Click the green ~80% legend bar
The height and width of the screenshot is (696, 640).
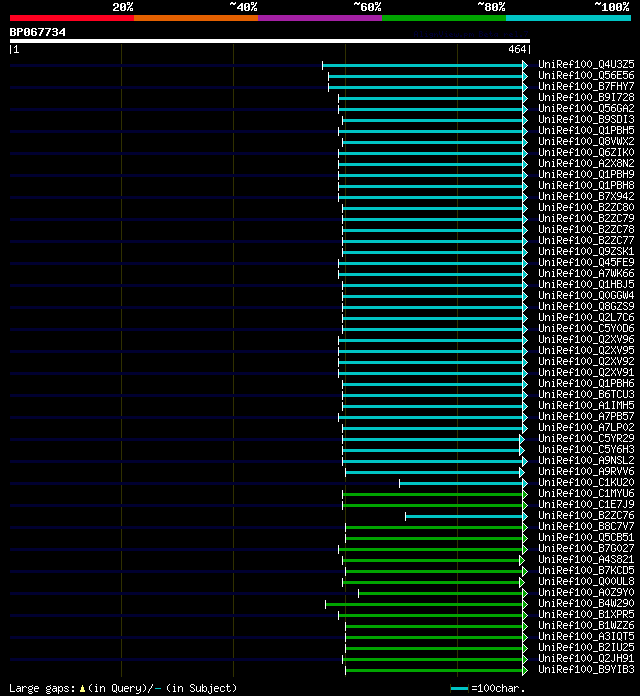[x=444, y=18]
